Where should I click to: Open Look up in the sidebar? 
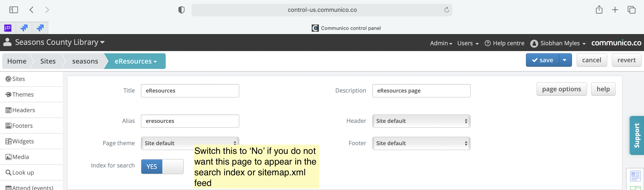(x=31, y=173)
